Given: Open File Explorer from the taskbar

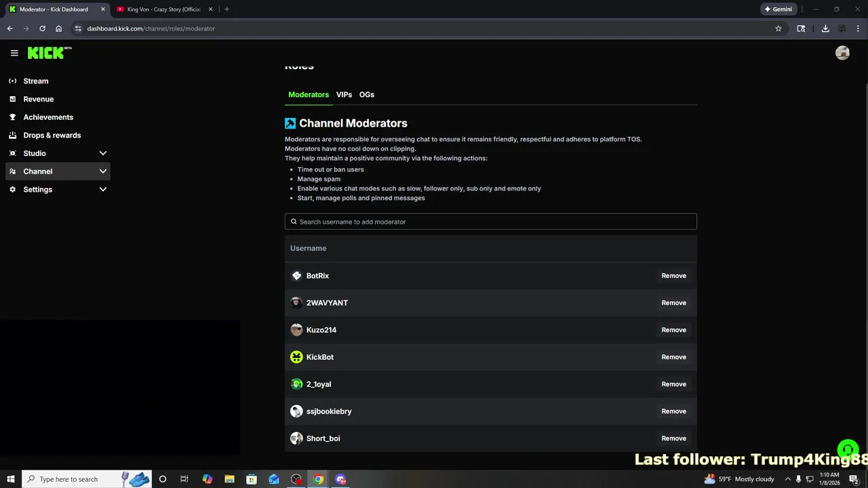Looking at the screenshot, I should click(x=229, y=479).
